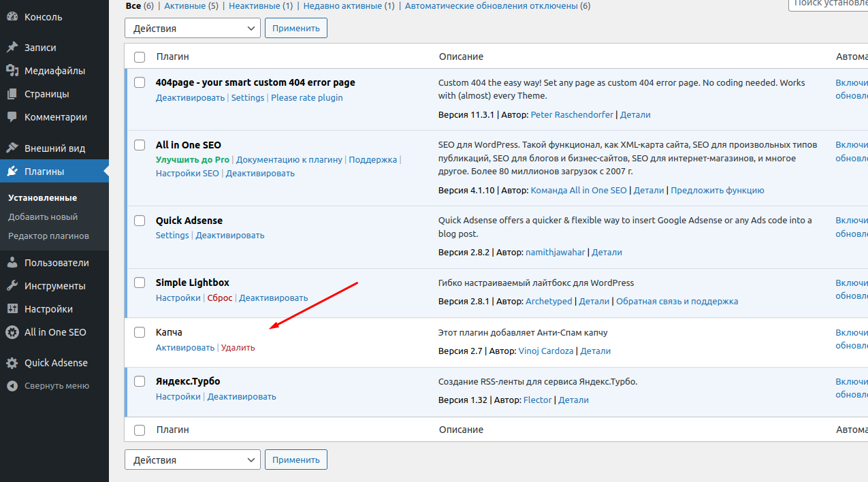The height and width of the screenshot is (482, 868).
Task: Click the Консоль dashboard icon in sidebar
Action: tap(12, 17)
